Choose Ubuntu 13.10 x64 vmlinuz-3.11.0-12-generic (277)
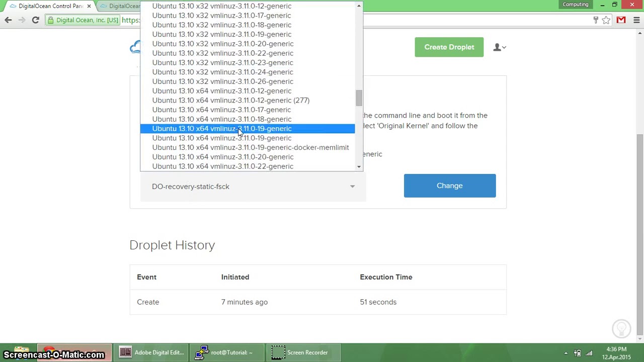This screenshot has width=644, height=362. pyautogui.click(x=231, y=100)
